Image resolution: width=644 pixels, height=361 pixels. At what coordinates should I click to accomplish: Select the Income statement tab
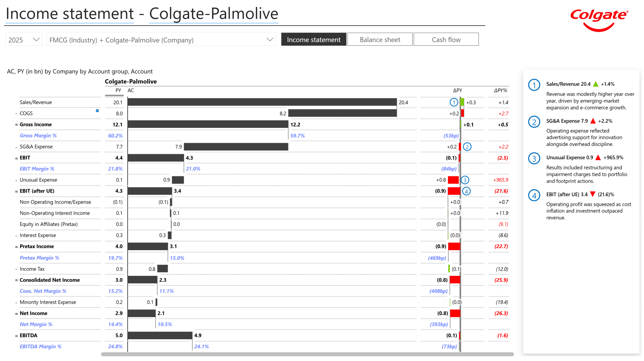[x=313, y=39]
